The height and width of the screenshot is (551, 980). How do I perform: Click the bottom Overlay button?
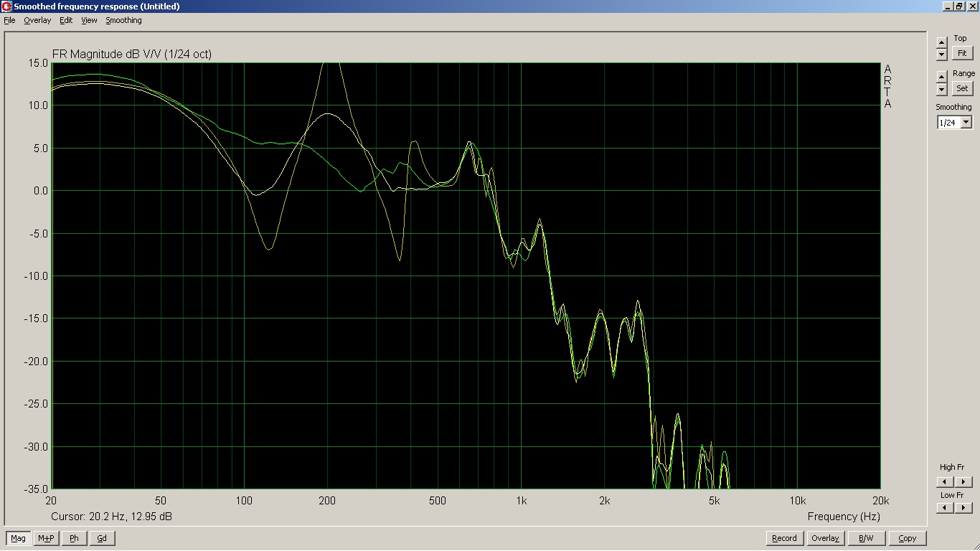coord(825,538)
